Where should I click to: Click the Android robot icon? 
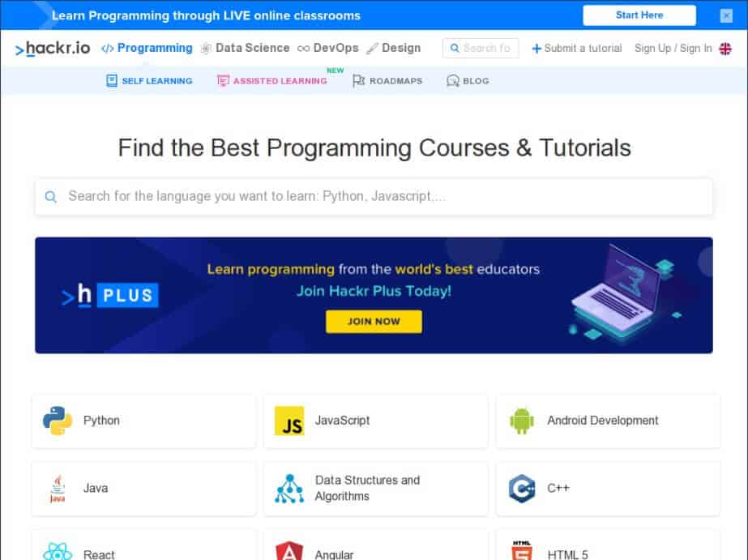pyautogui.click(x=521, y=421)
